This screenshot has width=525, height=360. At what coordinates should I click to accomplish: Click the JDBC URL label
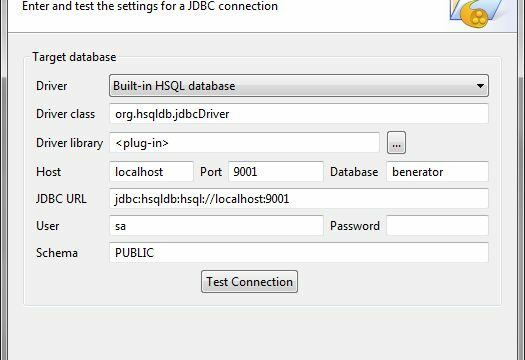(x=61, y=199)
